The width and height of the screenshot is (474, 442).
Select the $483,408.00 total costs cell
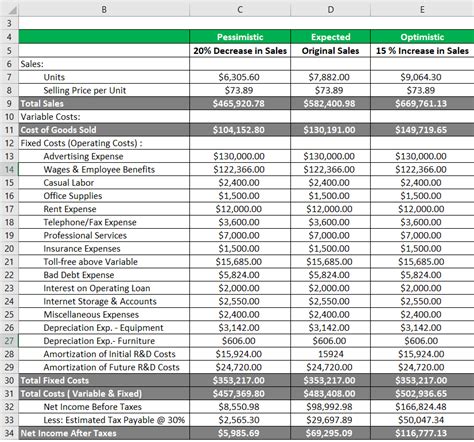tap(330, 394)
